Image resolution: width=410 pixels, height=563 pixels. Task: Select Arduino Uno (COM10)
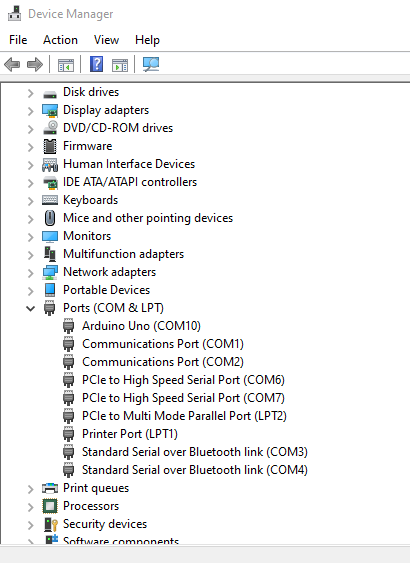tap(141, 326)
